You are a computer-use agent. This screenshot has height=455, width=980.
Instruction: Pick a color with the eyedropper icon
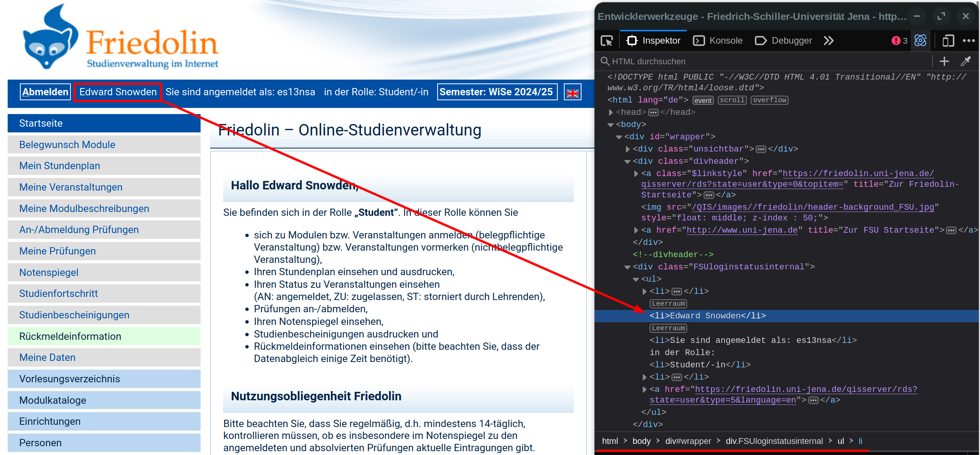tap(966, 61)
